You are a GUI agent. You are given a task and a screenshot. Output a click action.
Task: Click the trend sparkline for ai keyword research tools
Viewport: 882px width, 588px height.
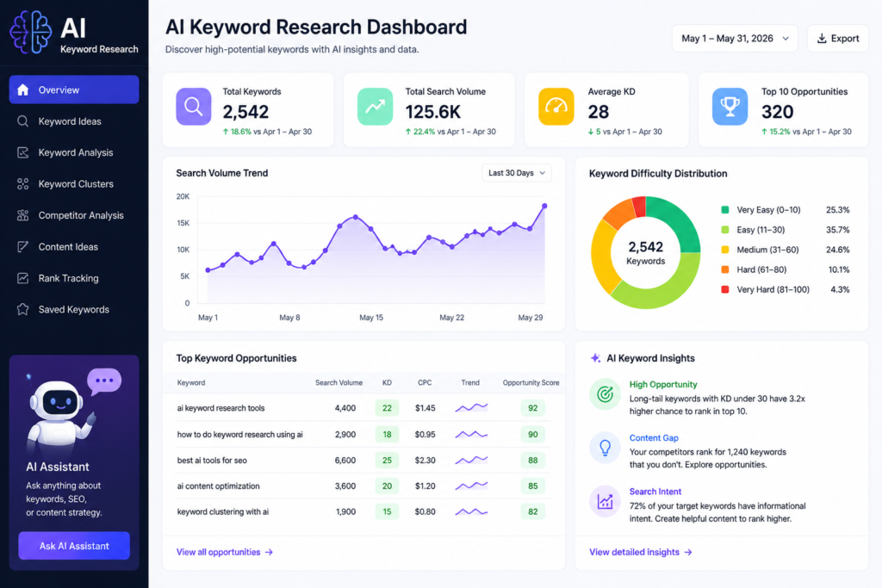[x=471, y=407]
